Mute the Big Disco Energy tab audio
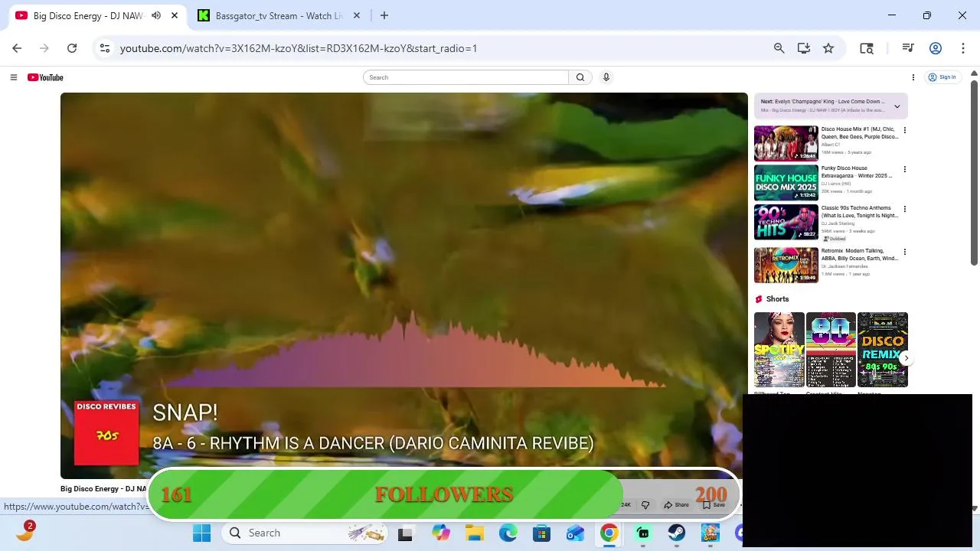 point(156,15)
